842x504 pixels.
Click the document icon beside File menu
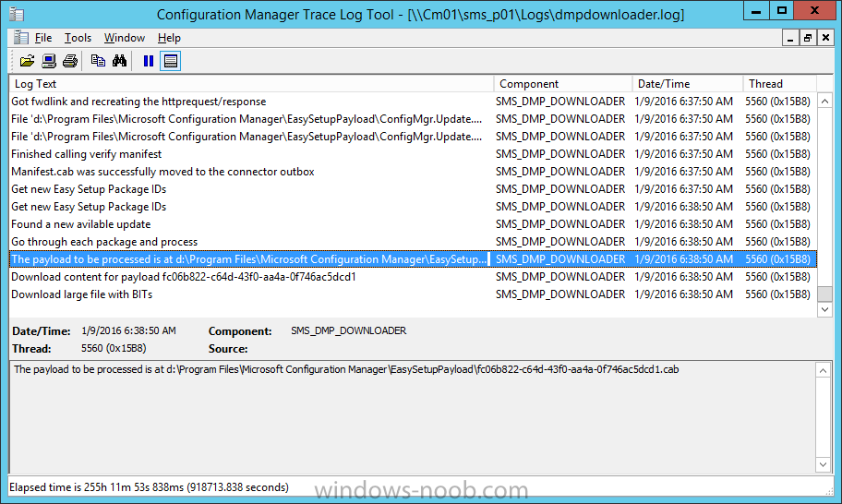coord(21,38)
